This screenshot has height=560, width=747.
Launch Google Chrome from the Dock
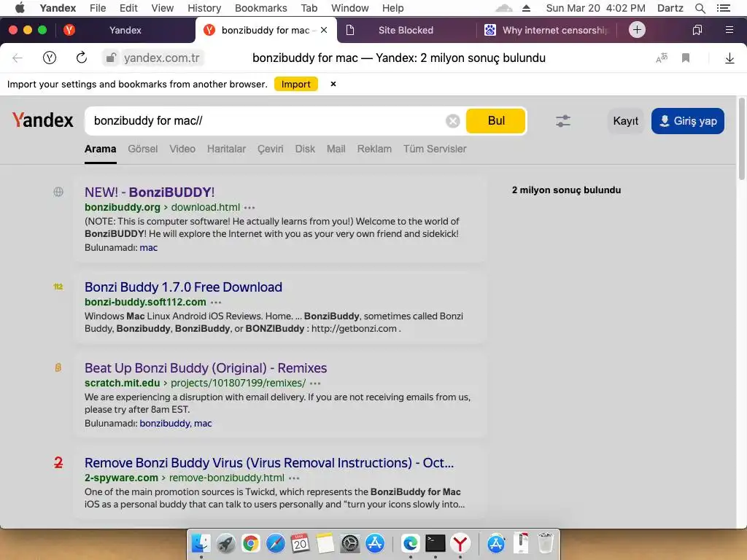(x=251, y=543)
